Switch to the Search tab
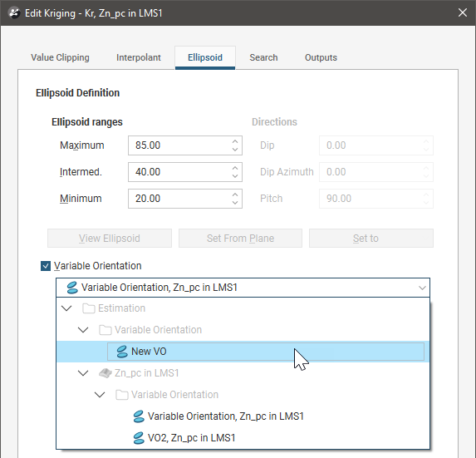 click(263, 57)
